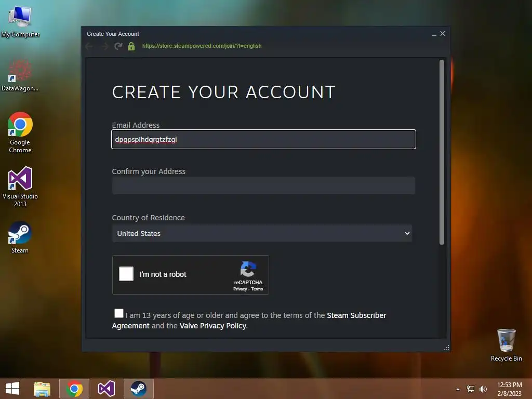The image size is (532, 399).
Task: Open reCAPTCHA Privacy link
Action: [x=240, y=289]
